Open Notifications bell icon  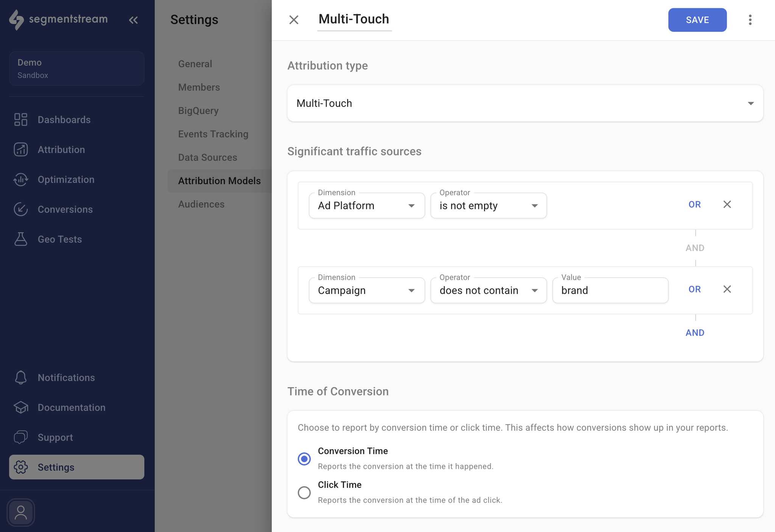coord(21,377)
